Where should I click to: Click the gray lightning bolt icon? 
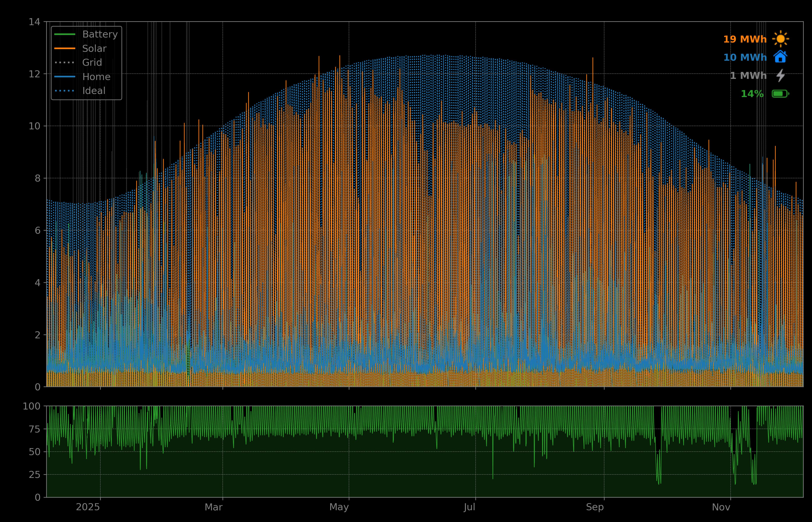(x=780, y=75)
